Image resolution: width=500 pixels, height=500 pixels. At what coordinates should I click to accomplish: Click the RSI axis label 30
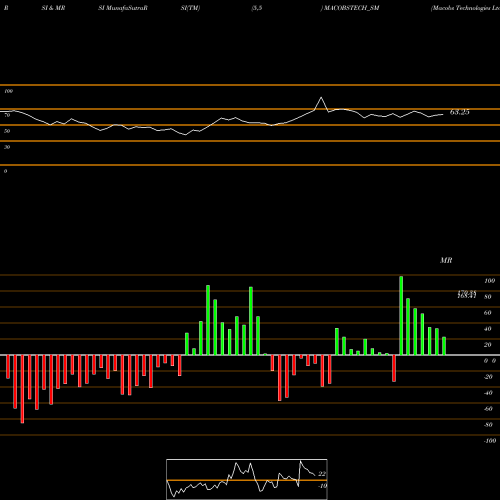(7, 147)
